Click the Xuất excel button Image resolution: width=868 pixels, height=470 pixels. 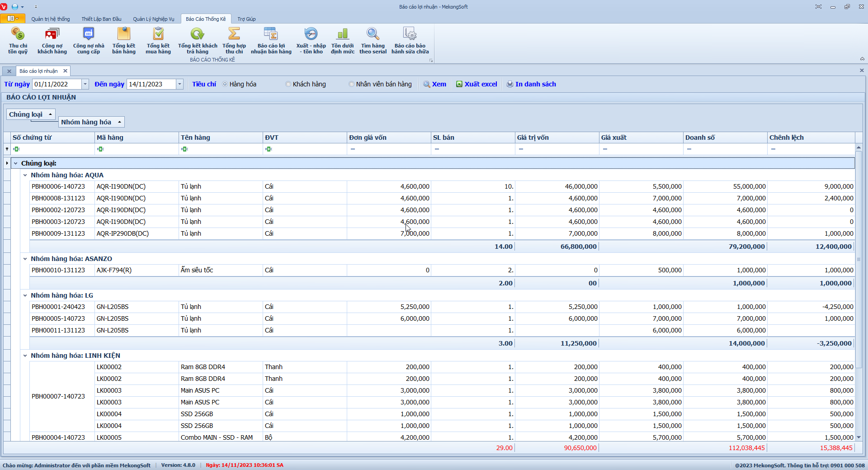pyautogui.click(x=476, y=84)
